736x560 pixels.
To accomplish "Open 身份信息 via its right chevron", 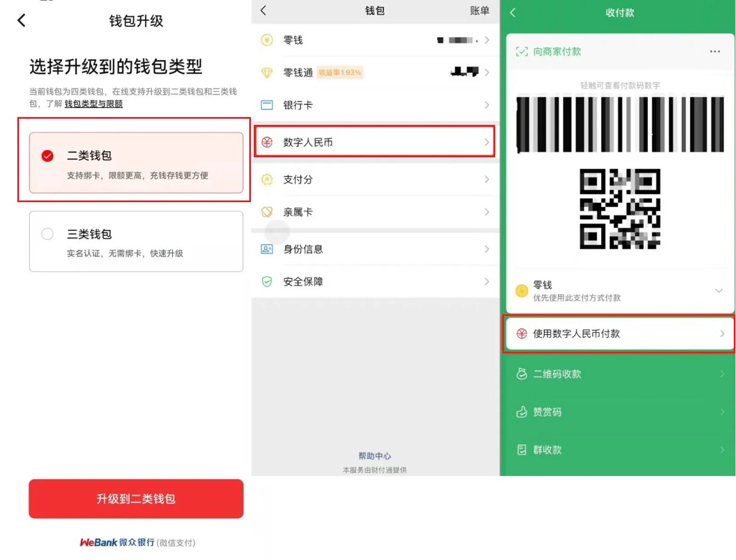I will [487, 249].
